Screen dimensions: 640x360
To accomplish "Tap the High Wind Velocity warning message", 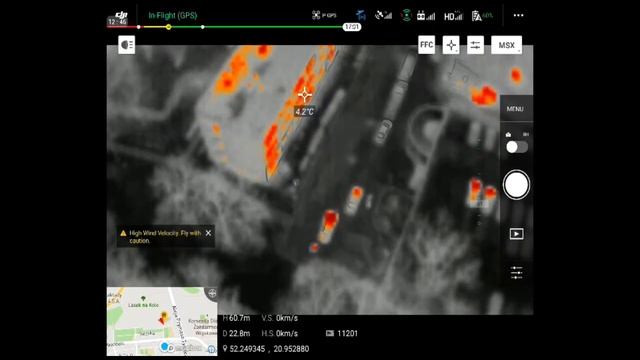I will (x=165, y=237).
